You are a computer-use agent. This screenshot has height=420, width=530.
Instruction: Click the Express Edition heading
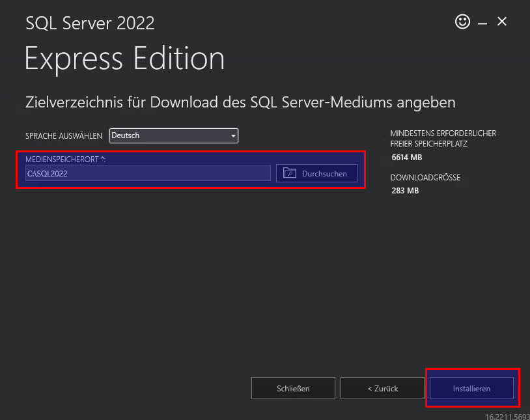[125, 59]
